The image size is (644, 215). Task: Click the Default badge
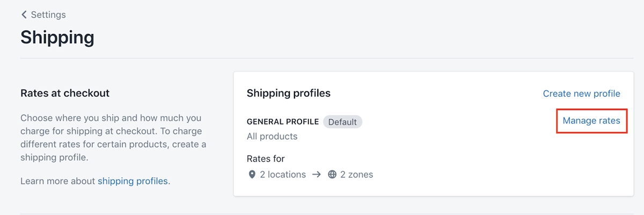coord(342,122)
